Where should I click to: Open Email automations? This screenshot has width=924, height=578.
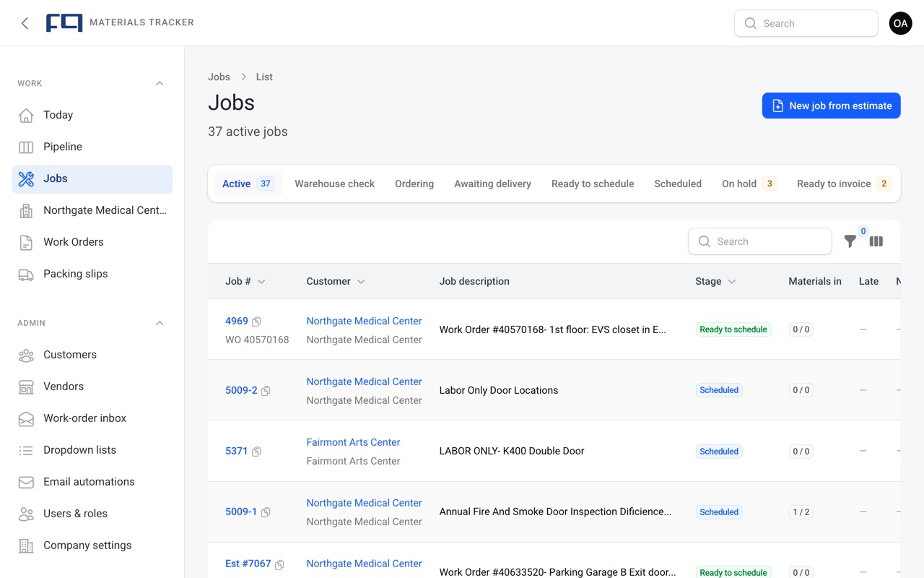pos(92,482)
